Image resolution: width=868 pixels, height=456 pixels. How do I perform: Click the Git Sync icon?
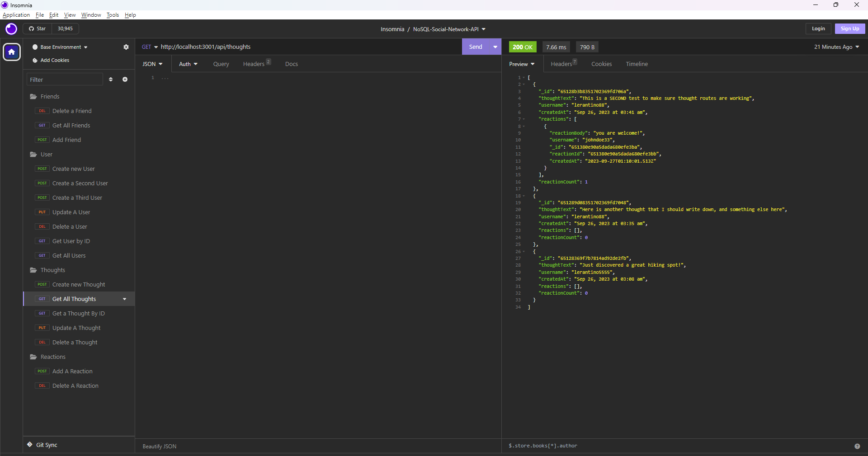(x=30, y=445)
